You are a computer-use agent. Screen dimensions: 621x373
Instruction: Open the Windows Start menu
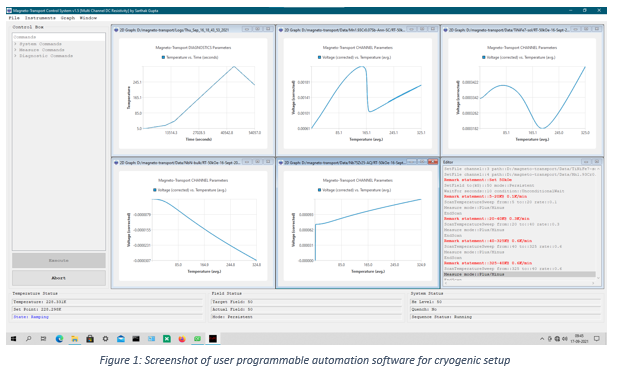13,339
